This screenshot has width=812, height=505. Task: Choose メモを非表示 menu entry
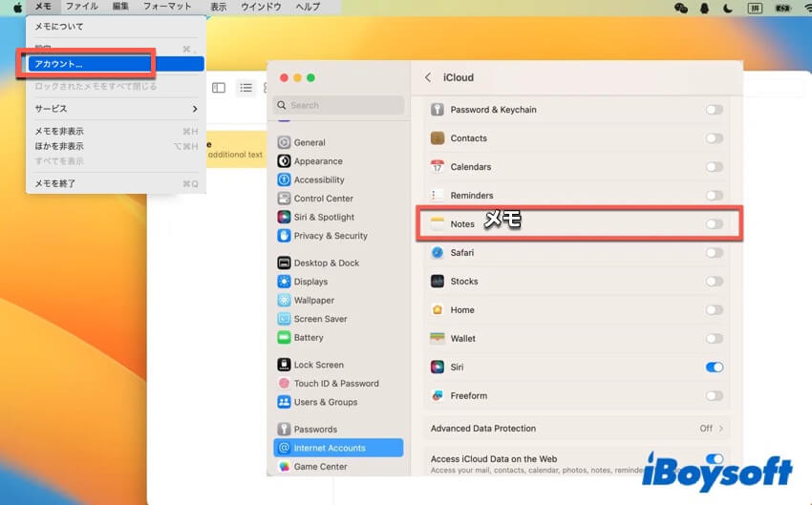tap(116, 132)
